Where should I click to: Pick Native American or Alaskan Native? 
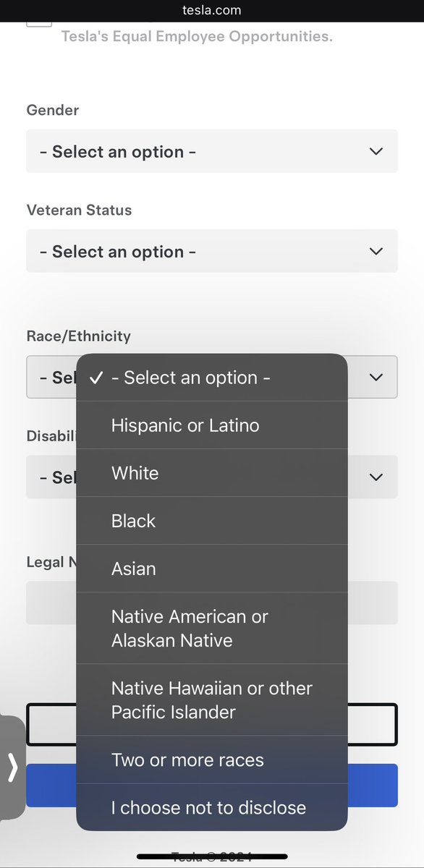coord(212,629)
